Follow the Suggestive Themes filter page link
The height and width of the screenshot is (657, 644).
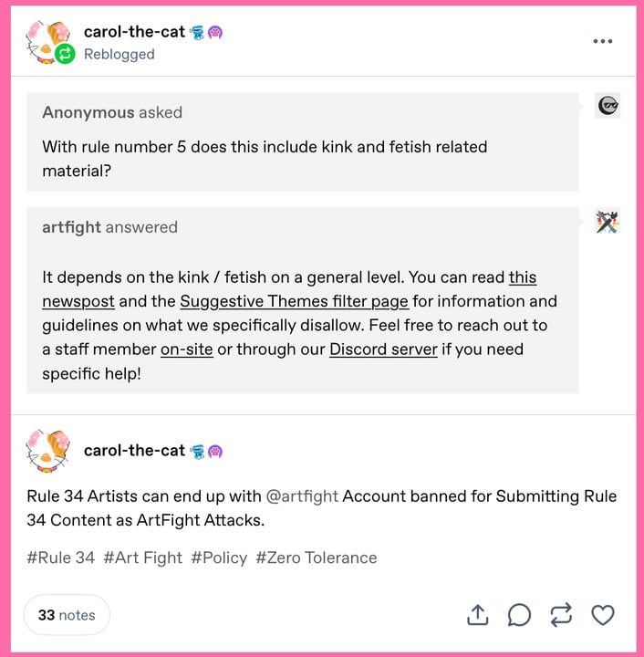pyautogui.click(x=296, y=301)
